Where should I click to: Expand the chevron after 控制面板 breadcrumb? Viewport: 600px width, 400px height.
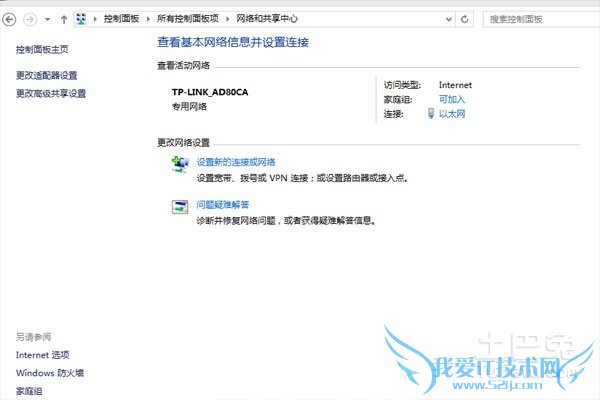(148, 19)
